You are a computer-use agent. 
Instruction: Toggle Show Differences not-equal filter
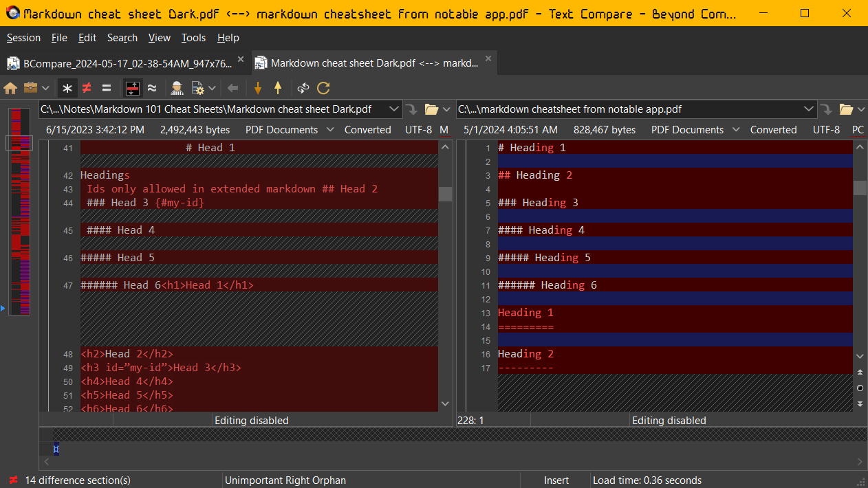pos(87,88)
